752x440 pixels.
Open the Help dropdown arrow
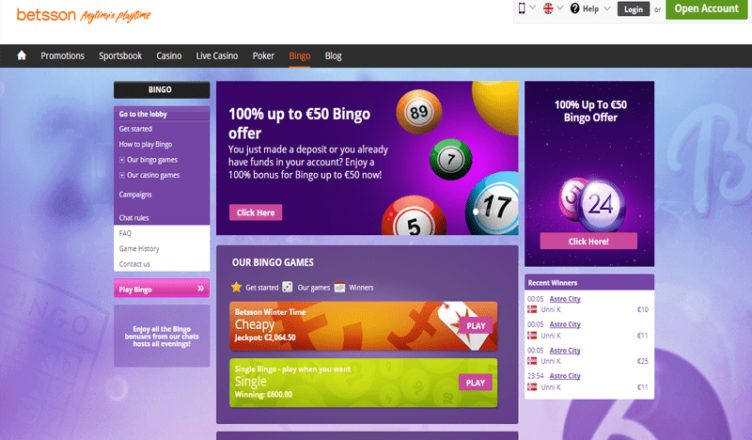pyautogui.click(x=607, y=9)
